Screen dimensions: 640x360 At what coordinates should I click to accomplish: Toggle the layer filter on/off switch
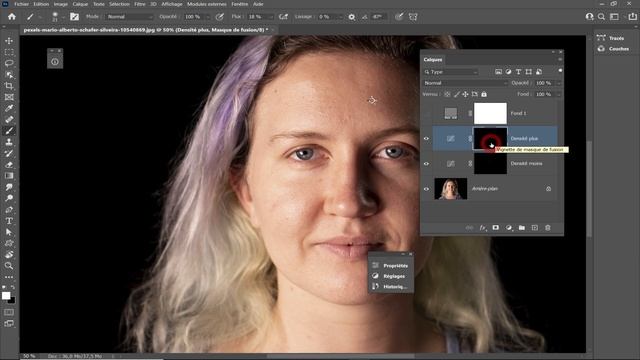pos(560,71)
